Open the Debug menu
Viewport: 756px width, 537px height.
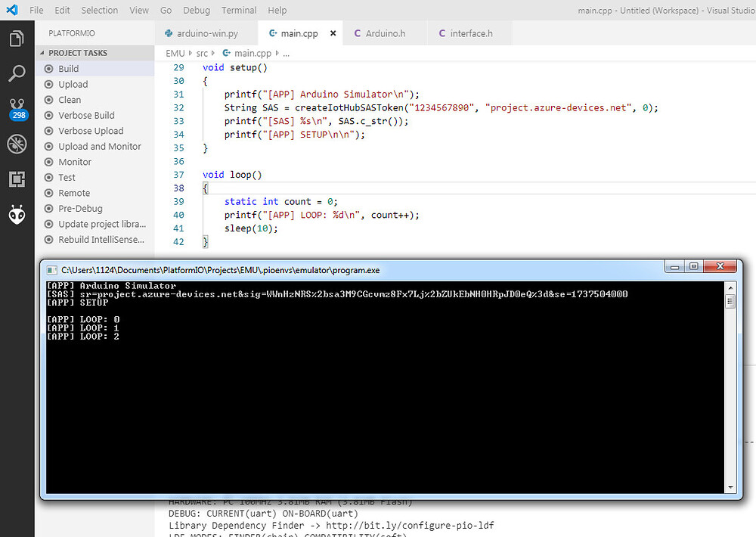point(197,10)
